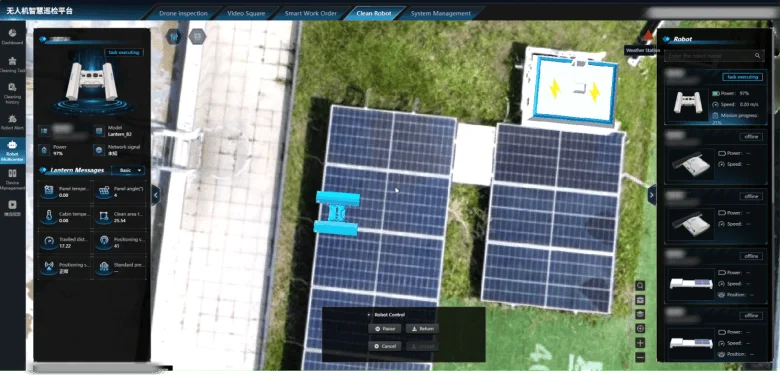Click the Travelled distance value 17.22
This screenshot has height=376, width=780.
64,245
